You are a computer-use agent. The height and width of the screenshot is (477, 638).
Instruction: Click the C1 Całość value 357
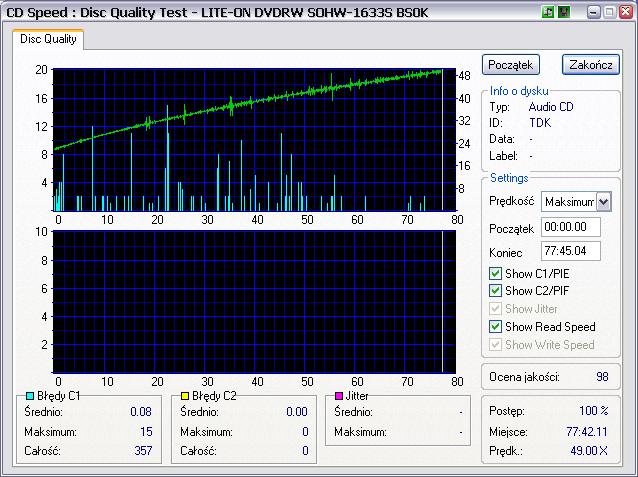[143, 451]
